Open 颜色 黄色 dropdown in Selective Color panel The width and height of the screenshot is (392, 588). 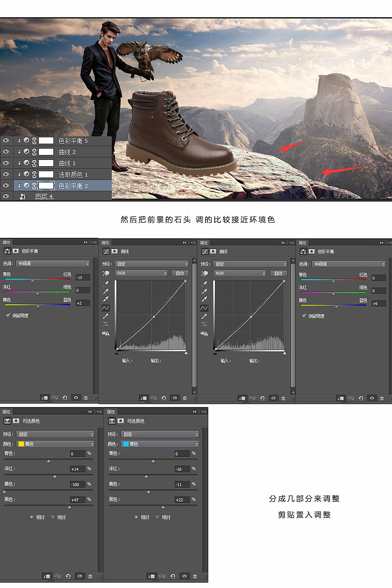[x=55, y=444]
